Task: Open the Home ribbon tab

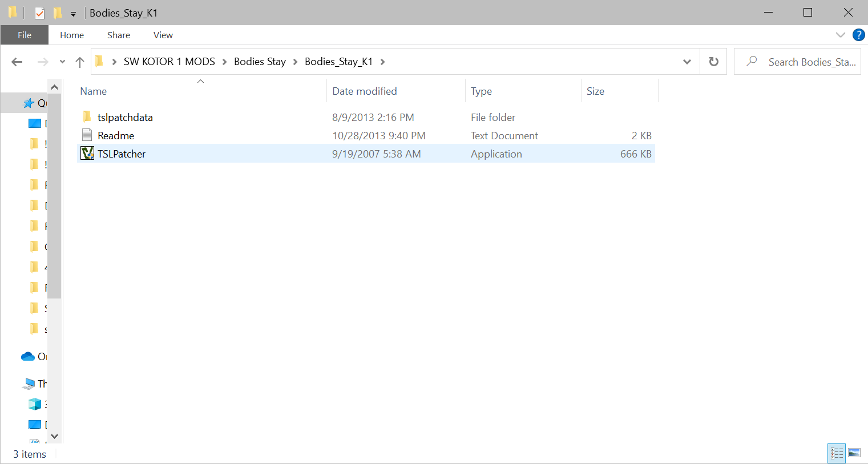Action: pos(72,35)
